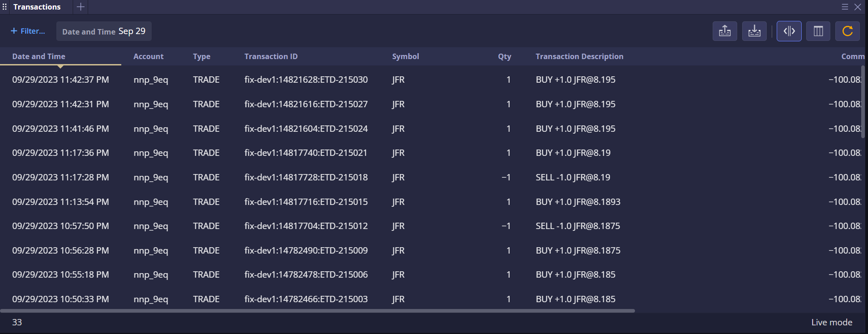The image size is (868, 334).
Task: Click the import (download arrow) toolbar icon
Action: [x=754, y=31]
